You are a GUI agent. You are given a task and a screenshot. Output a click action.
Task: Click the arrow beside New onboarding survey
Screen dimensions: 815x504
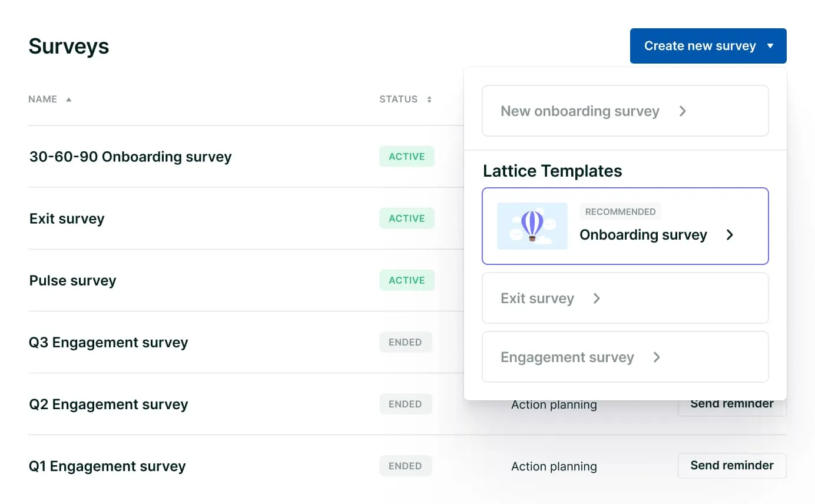coord(683,111)
